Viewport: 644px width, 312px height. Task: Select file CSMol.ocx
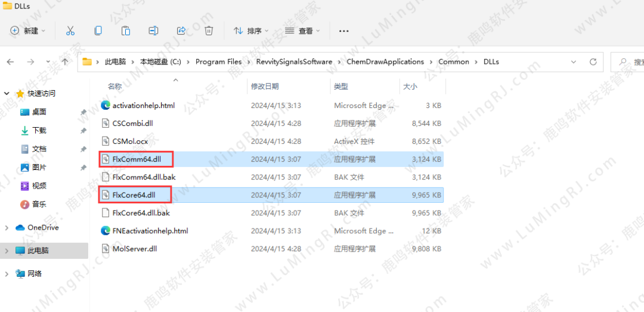pyautogui.click(x=130, y=141)
